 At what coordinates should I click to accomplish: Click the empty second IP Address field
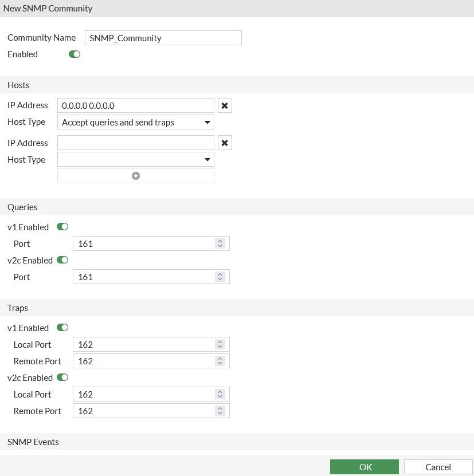pos(136,143)
